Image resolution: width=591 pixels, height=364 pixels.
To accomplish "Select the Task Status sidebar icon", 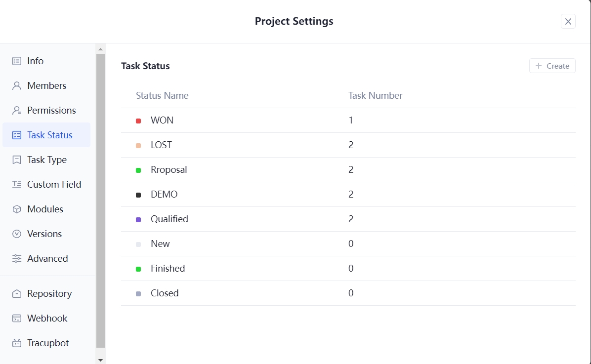I will click(16, 135).
